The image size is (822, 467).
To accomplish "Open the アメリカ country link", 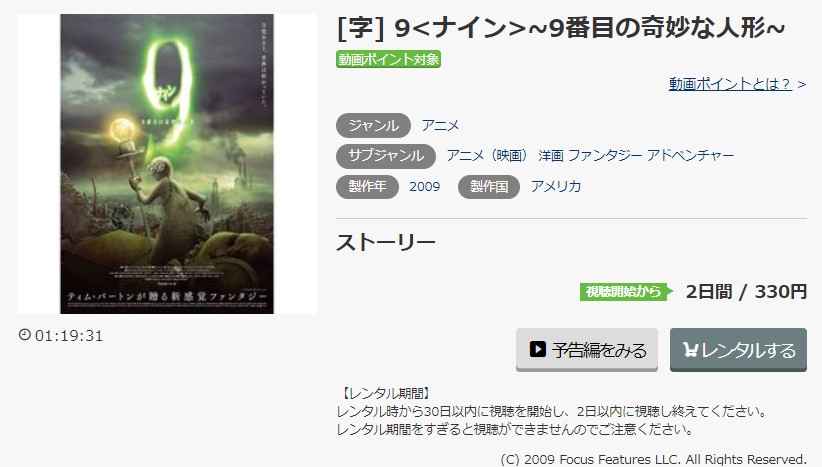I will [x=556, y=187].
